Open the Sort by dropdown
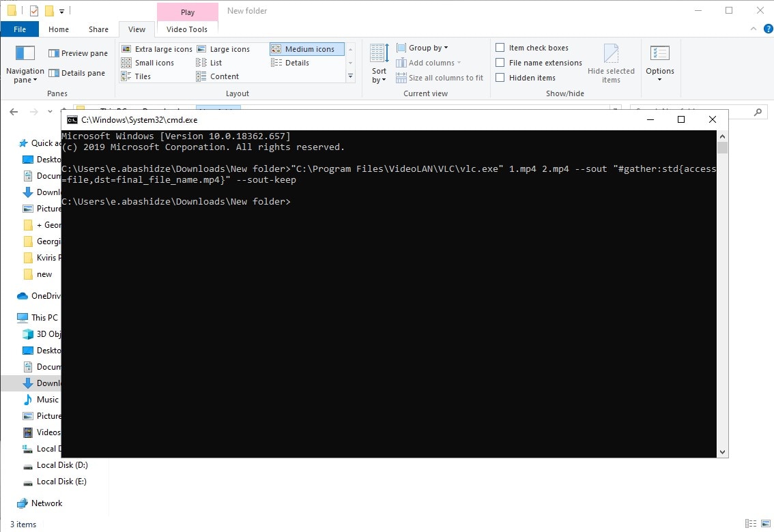774x532 pixels. 379,64
